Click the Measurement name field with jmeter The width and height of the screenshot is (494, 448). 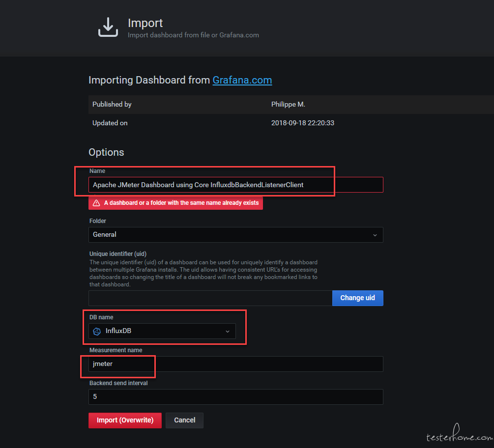[235, 364]
